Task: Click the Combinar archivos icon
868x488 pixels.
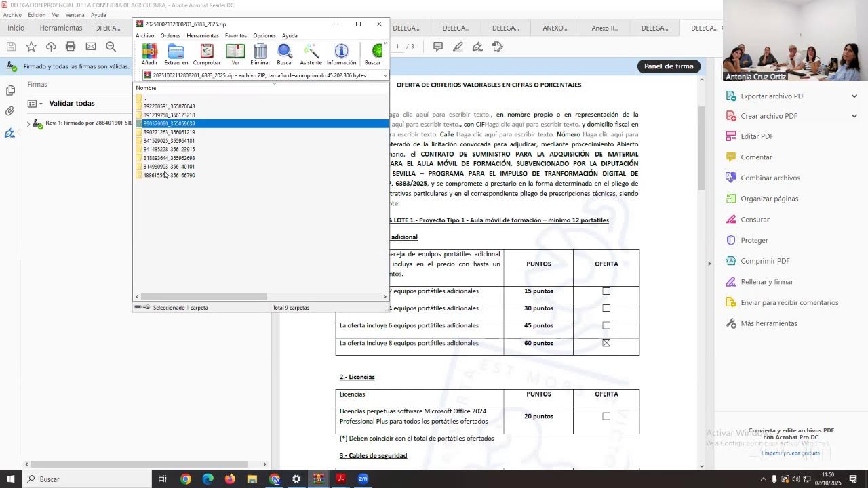Action: [x=731, y=178]
